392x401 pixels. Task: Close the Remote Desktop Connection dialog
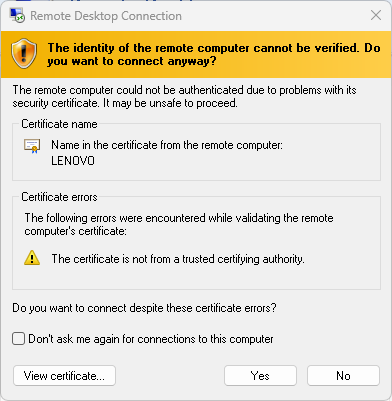pos(376,15)
